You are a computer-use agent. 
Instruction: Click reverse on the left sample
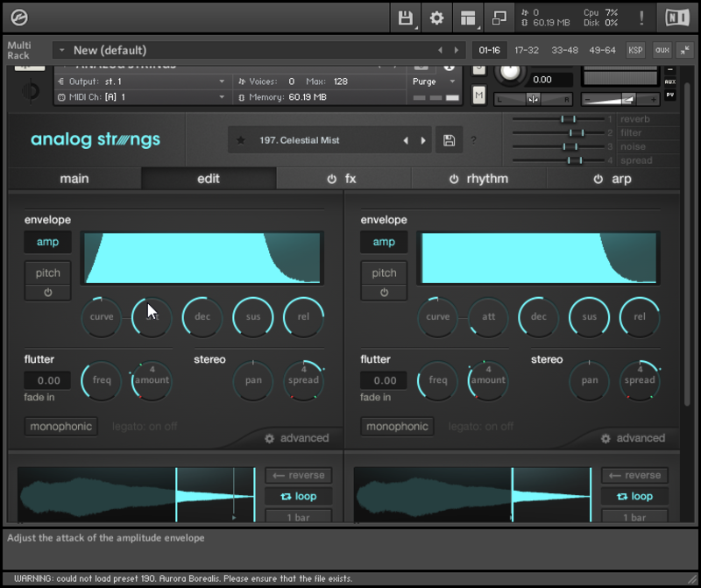pyautogui.click(x=299, y=475)
